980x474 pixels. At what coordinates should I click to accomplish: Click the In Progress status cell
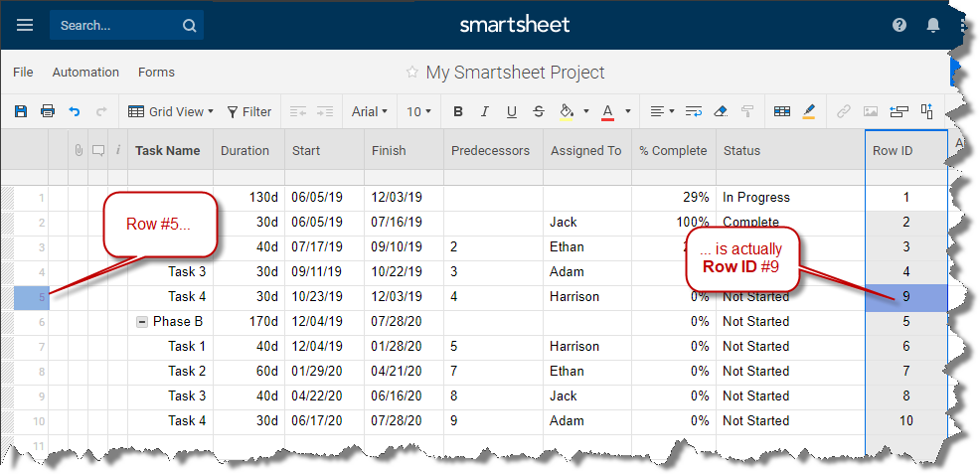tap(790, 198)
